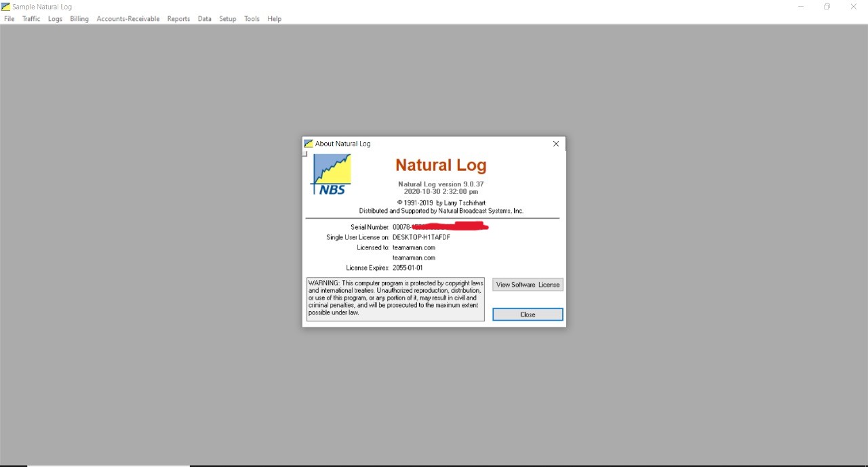The height and width of the screenshot is (467, 868).
Task: Click the Natural Broadcast Systems distributor line
Action: (x=441, y=211)
